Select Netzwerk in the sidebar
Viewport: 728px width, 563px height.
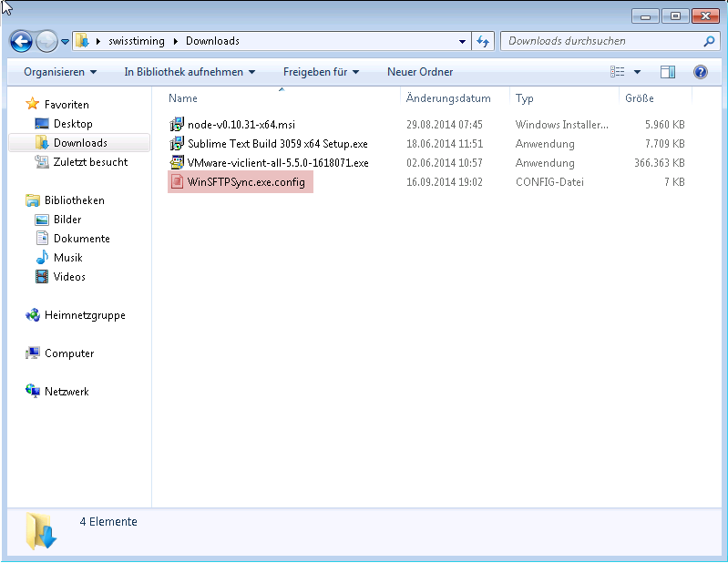point(67,391)
